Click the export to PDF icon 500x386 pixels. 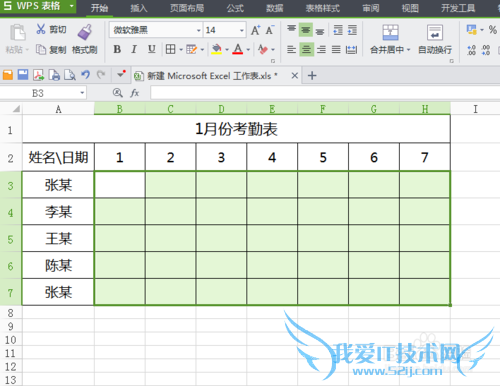[x=39, y=75]
